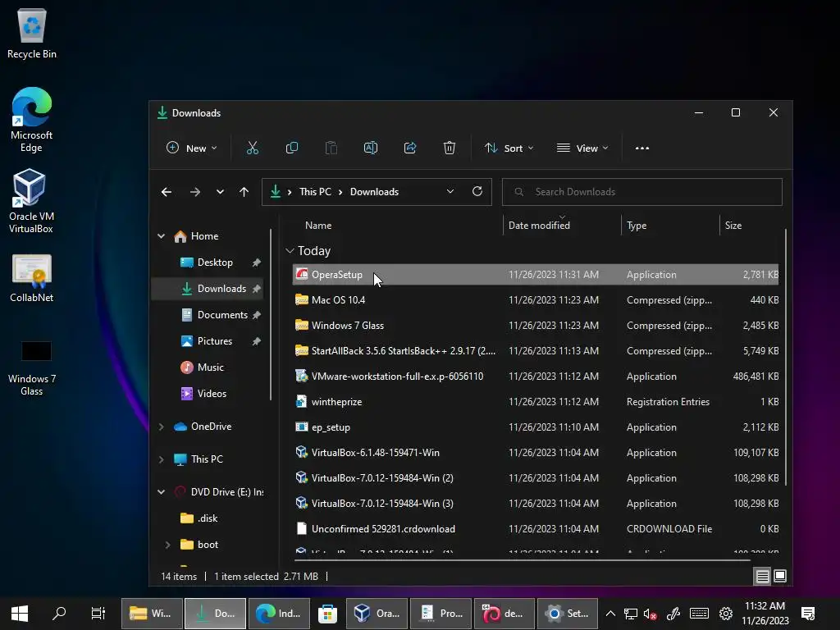Switch to large thumbnails view icon
840x630 pixels.
point(781,576)
